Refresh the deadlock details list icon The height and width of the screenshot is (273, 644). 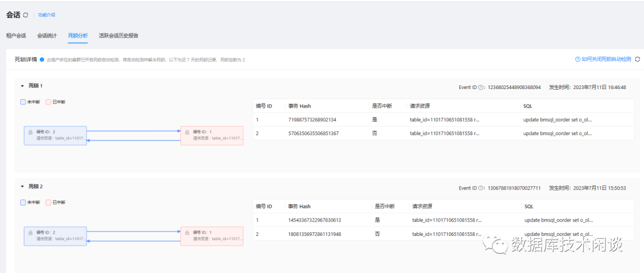tap(637, 59)
